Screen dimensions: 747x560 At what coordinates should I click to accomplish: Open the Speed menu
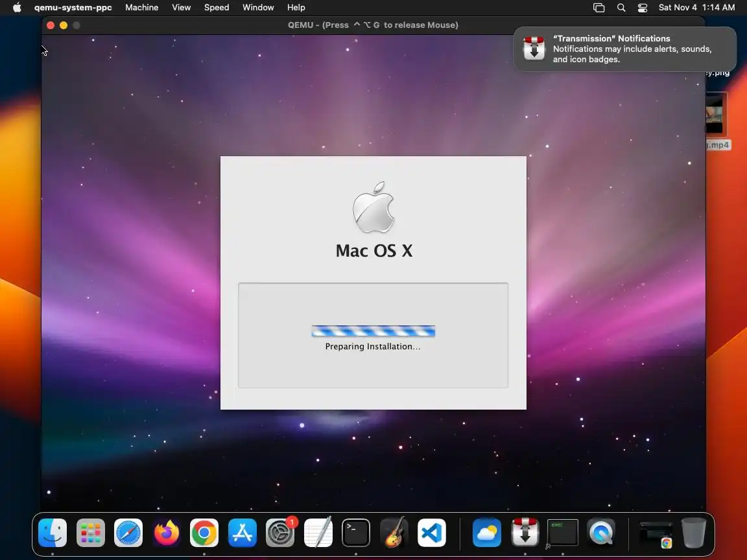point(217,8)
